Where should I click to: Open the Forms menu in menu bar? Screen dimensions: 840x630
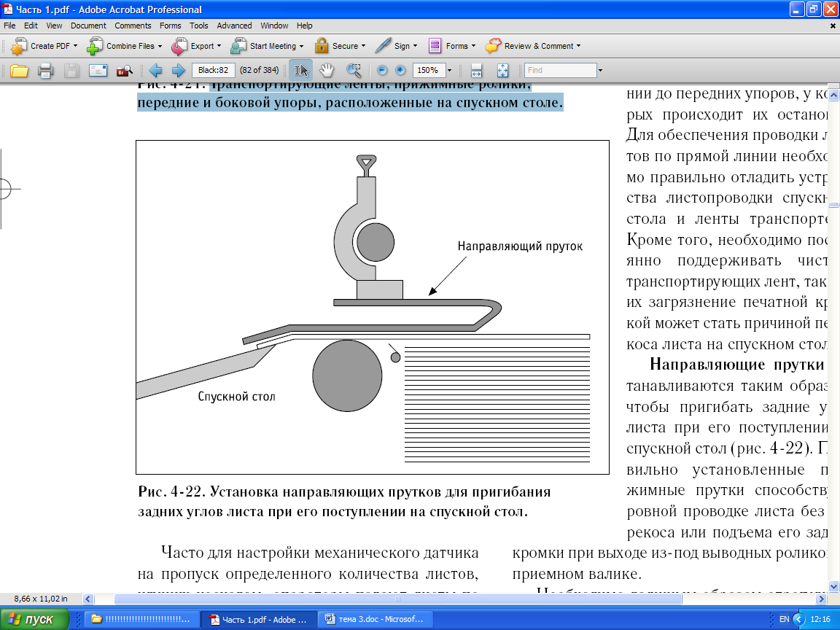coord(171,26)
